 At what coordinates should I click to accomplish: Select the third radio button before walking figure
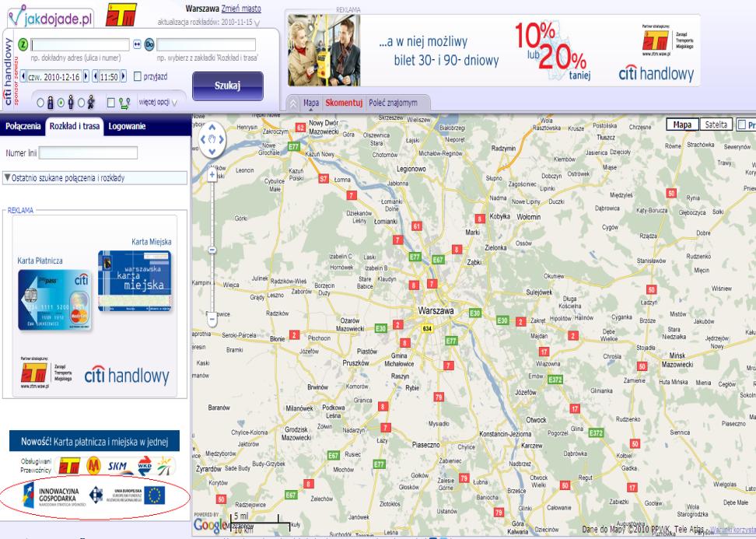[81, 103]
